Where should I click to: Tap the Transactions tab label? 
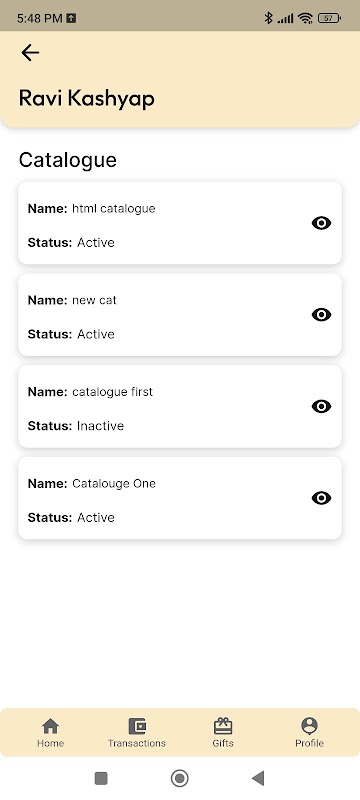[x=137, y=743]
